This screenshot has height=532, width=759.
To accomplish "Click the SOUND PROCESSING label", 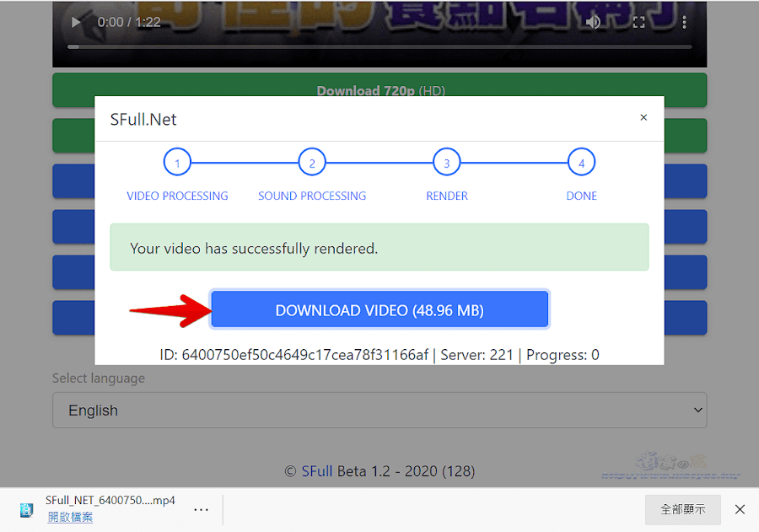I will [312, 196].
